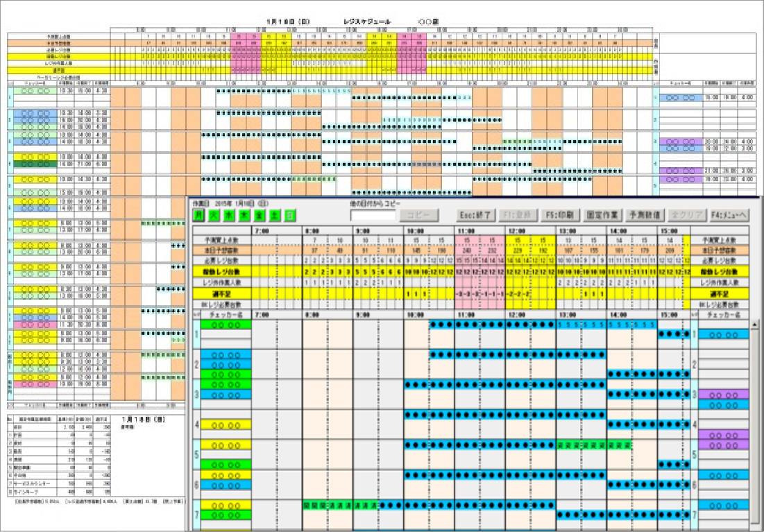Click the 過不足 yellow row label
Image resolution: width=764 pixels, height=532 pixels.
pos(221,294)
